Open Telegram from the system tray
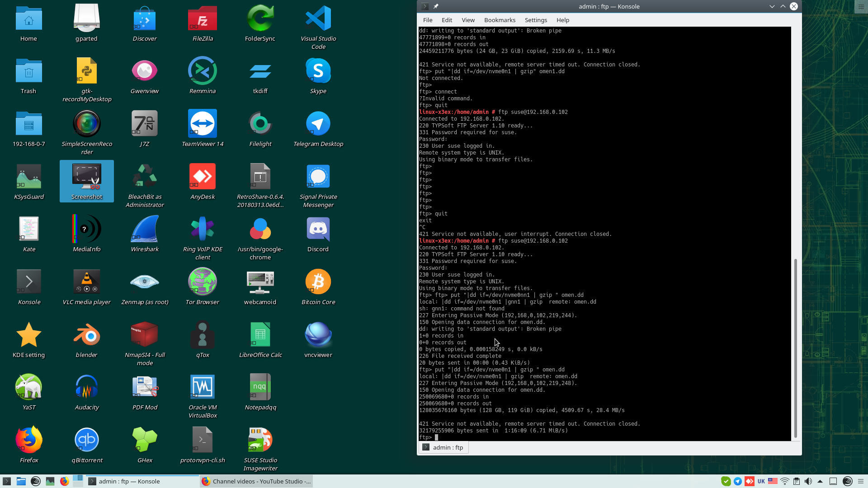 (737, 481)
